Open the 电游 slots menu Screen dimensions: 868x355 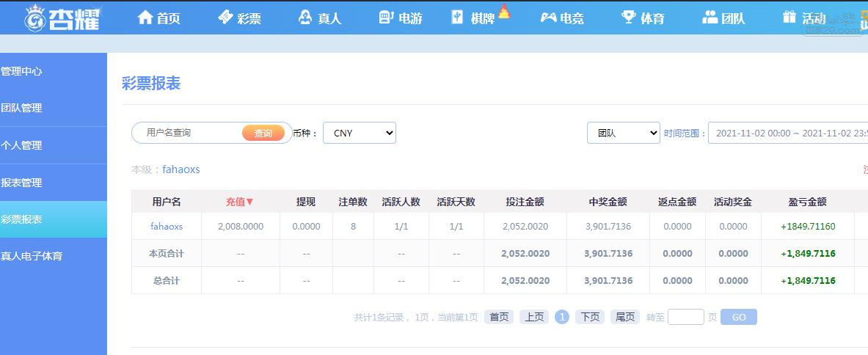[x=401, y=18]
